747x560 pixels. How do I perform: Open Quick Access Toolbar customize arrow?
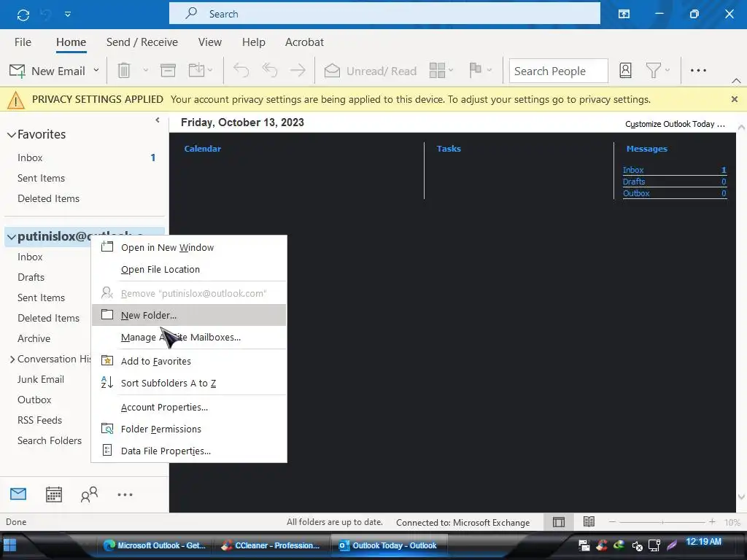click(68, 15)
